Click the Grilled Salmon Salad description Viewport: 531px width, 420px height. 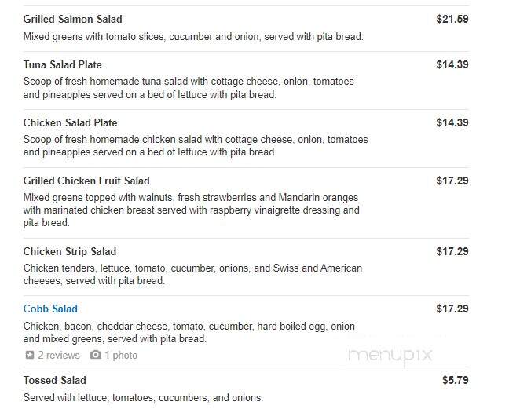(x=193, y=36)
